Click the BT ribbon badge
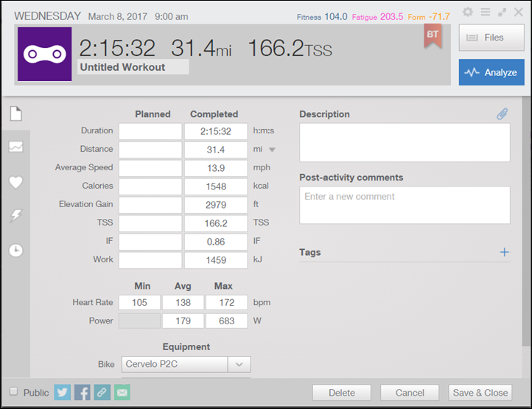Image resolution: width=532 pixels, height=409 pixels. pos(433,35)
